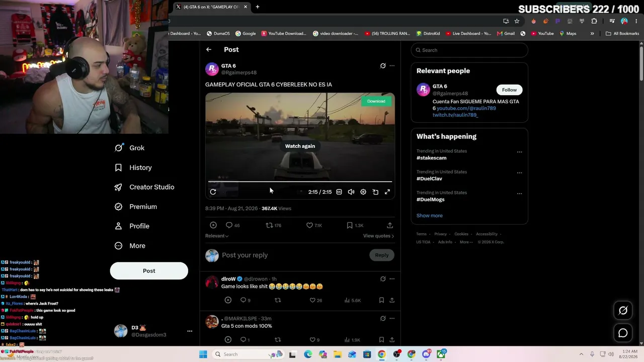Image resolution: width=644 pixels, height=362 pixels.
Task: Click the Post your reply field
Action: (x=295, y=255)
